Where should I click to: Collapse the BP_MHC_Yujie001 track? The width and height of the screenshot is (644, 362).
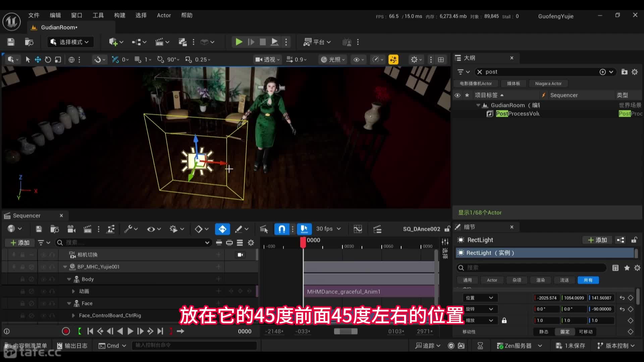pyautogui.click(x=65, y=267)
